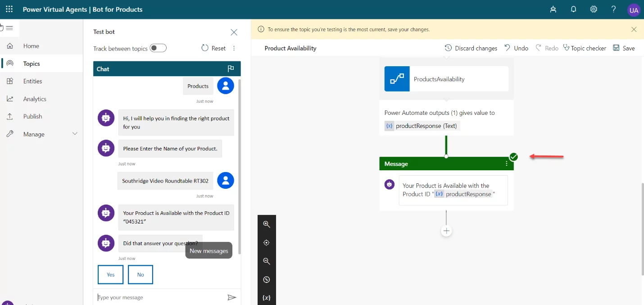Click the No reply button
The width and height of the screenshot is (644, 305).
tap(141, 274)
